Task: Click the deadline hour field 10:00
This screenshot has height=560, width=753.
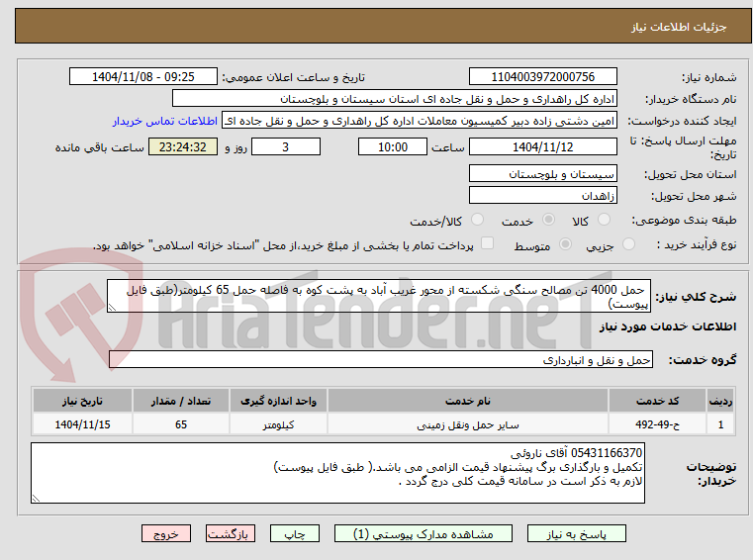Action: click(393, 147)
